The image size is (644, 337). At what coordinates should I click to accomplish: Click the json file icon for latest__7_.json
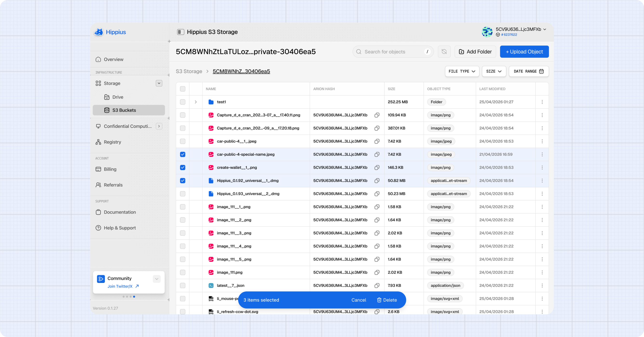(x=211, y=285)
